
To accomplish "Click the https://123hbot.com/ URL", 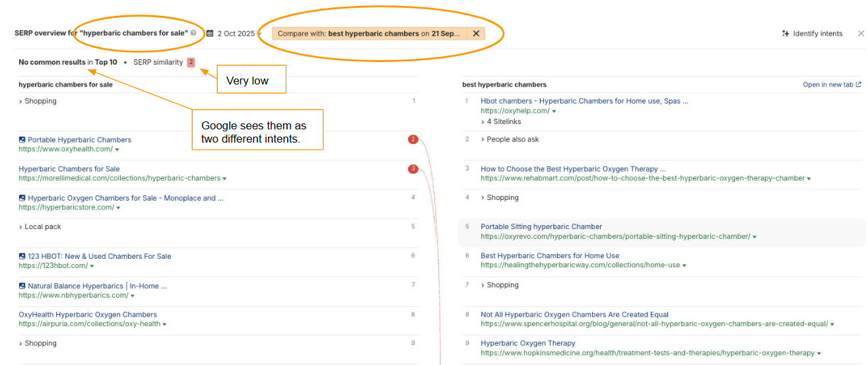I will click(53, 266).
